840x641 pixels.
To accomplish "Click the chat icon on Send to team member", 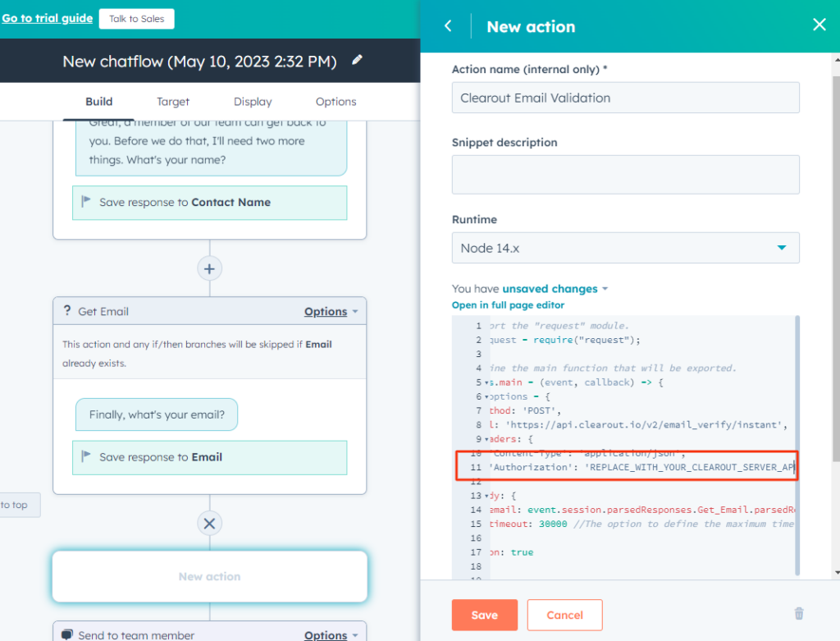I will pos(68,634).
